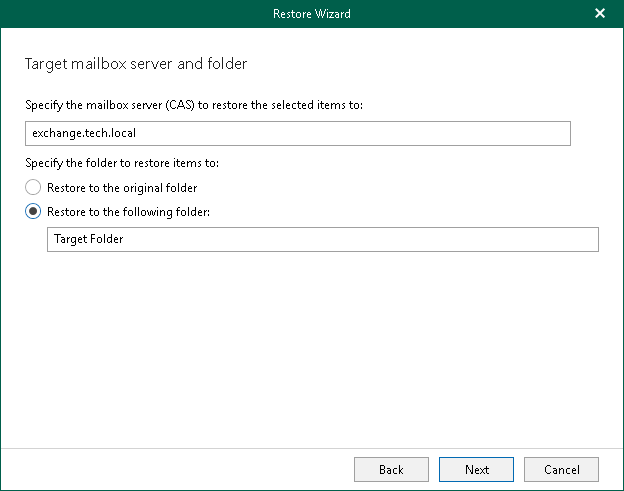
Task: Click the blank title bar area left of the title
Action: (120, 14)
